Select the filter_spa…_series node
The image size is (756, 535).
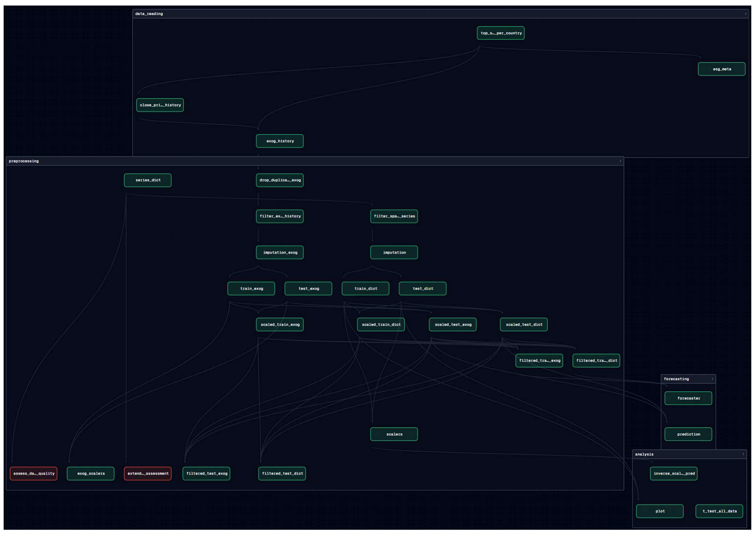[x=394, y=216]
